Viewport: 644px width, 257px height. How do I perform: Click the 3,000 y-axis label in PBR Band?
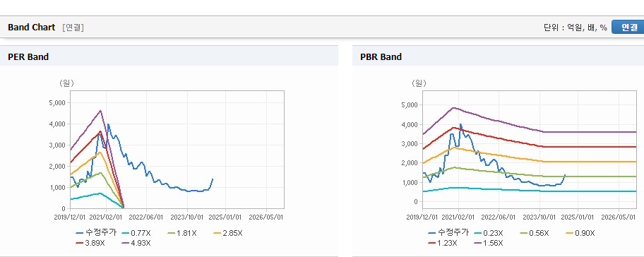point(409,144)
